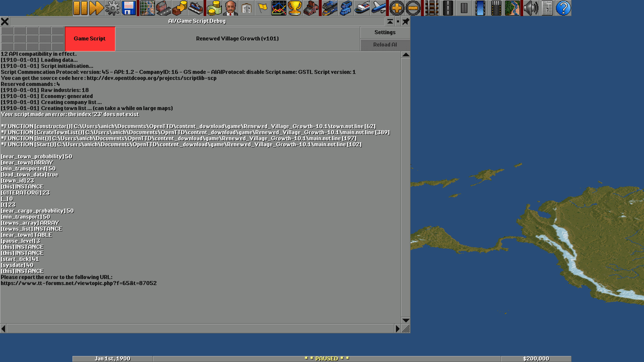Viewport: 644px width, 362px height.
Task: Open waterways construction toolbar
Action: (x=480, y=8)
